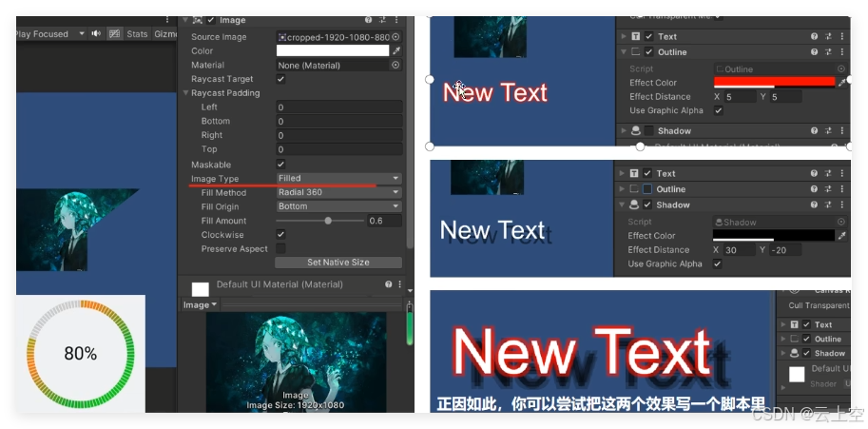
Task: Enable the unchecked Shadow component checkbox
Action: [x=648, y=130]
